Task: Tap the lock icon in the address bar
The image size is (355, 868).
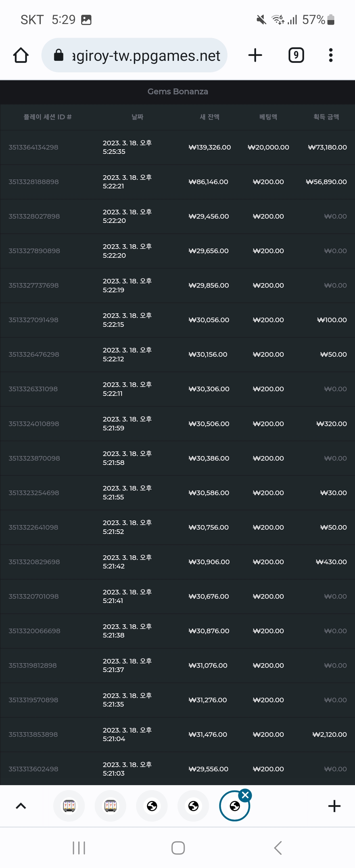Action: 59,55
